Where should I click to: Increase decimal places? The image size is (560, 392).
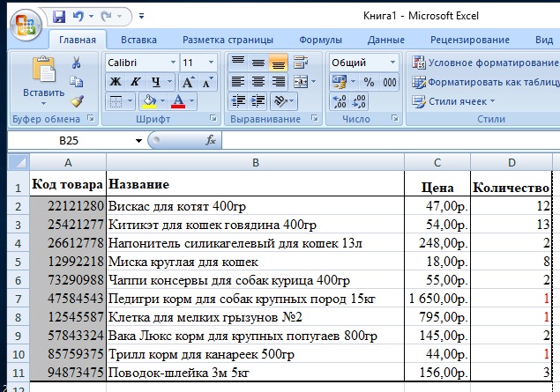pyautogui.click(x=340, y=101)
